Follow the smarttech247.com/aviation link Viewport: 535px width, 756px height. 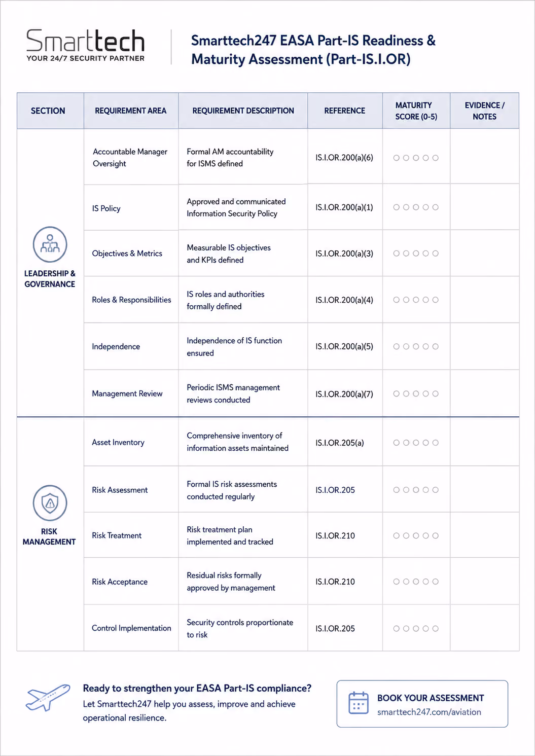point(429,712)
